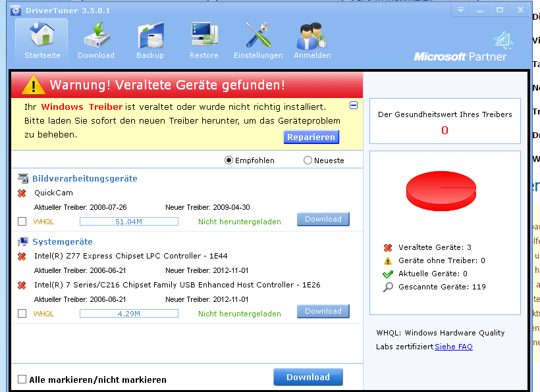Image resolution: width=540 pixels, height=392 pixels.
Task: Click the large bottom Download button
Action: pyautogui.click(x=308, y=378)
